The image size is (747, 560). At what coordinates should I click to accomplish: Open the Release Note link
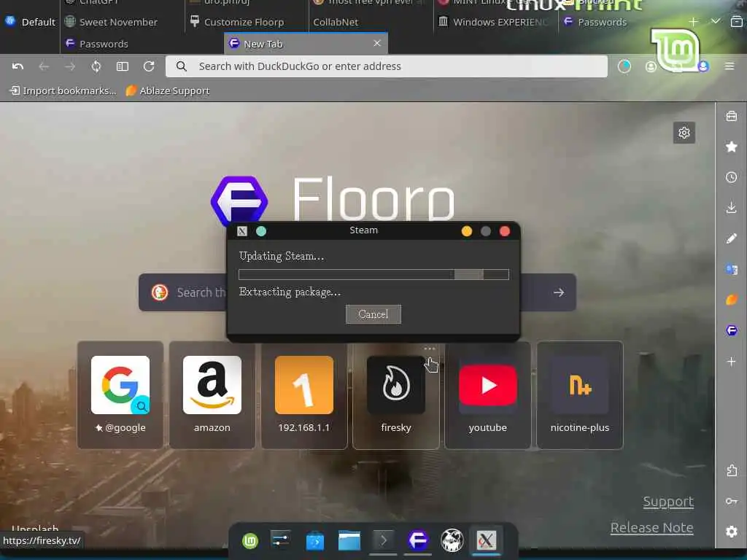pyautogui.click(x=651, y=528)
